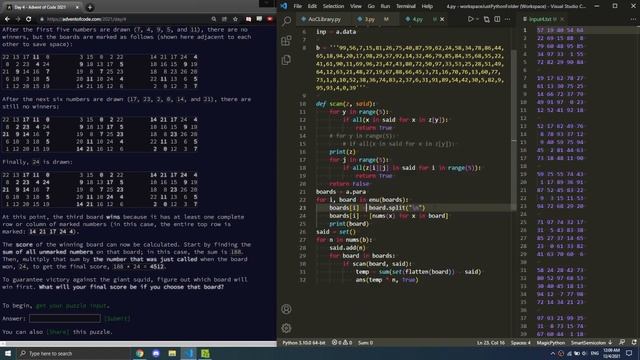The height and width of the screenshot is (360, 640).
Task: Click into the Answer input field
Action: pyautogui.click(x=64, y=318)
